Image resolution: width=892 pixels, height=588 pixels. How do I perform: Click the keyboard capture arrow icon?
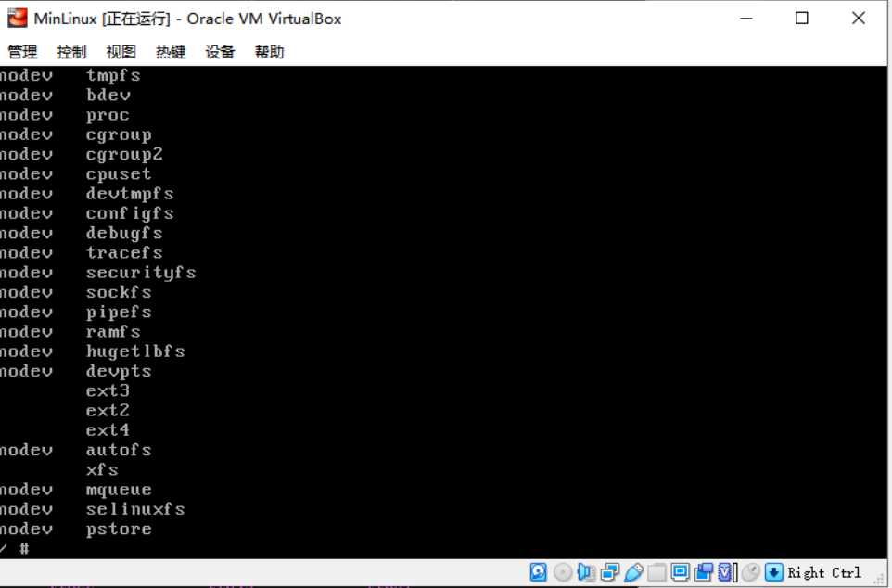click(x=774, y=572)
